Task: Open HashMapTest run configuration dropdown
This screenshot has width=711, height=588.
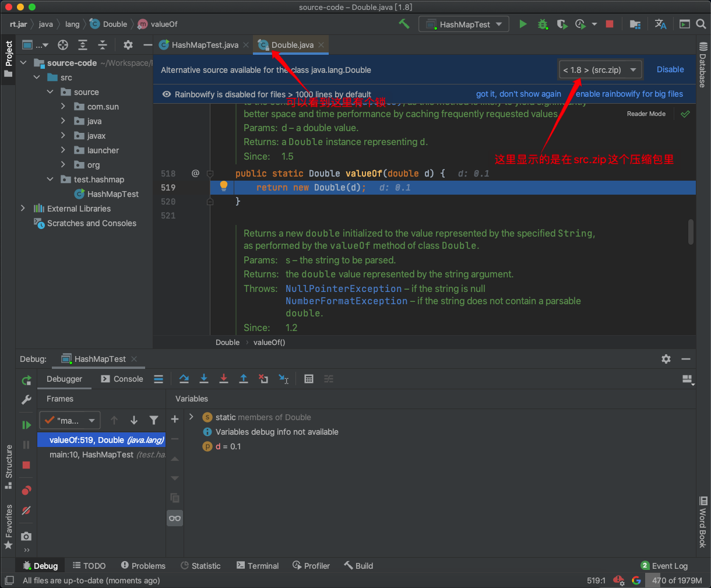Action: 464,24
